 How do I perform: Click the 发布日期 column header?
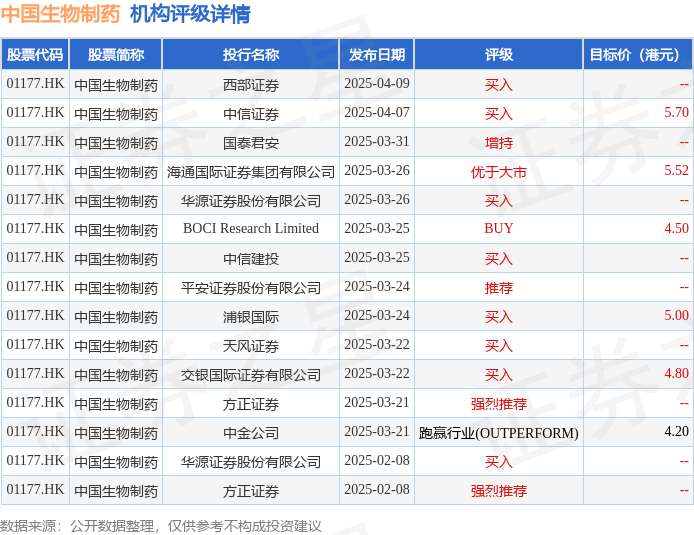pyautogui.click(x=377, y=54)
